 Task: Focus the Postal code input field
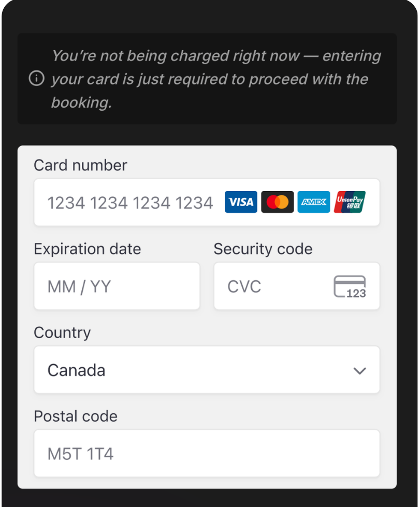point(207,454)
